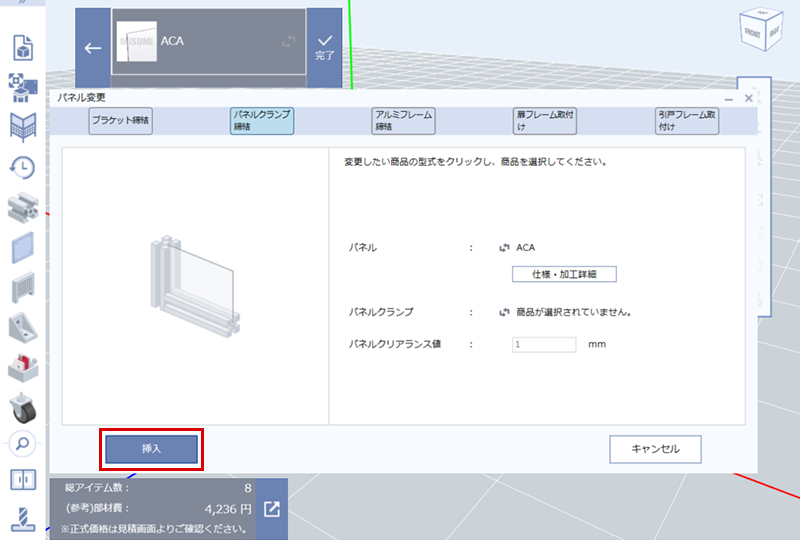This screenshot has width=800, height=540.
Task: Open the 扉フレーム取付け tab
Action: (544, 121)
